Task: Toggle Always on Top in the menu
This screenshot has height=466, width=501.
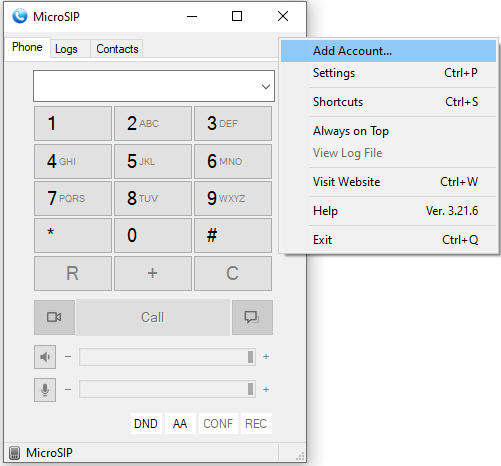Action: (x=388, y=131)
